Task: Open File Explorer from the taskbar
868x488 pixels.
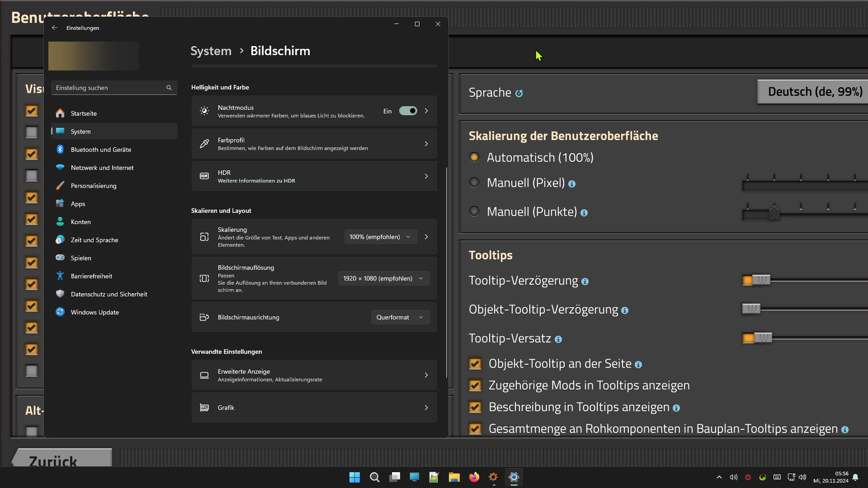Action: point(454,478)
